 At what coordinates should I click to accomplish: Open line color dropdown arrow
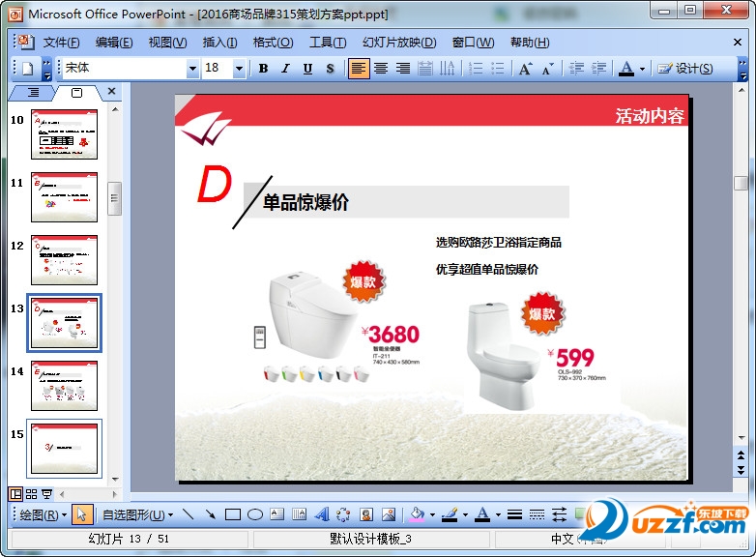pyautogui.click(x=465, y=515)
